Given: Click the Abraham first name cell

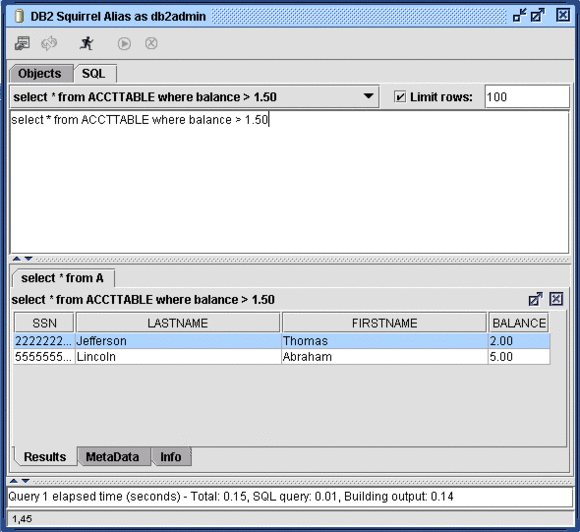Looking at the screenshot, I should [385, 357].
